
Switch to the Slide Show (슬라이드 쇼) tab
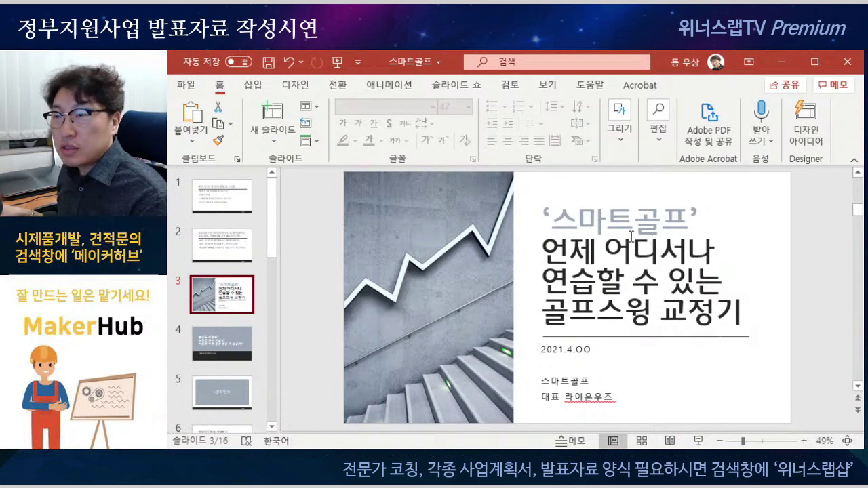[456, 85]
